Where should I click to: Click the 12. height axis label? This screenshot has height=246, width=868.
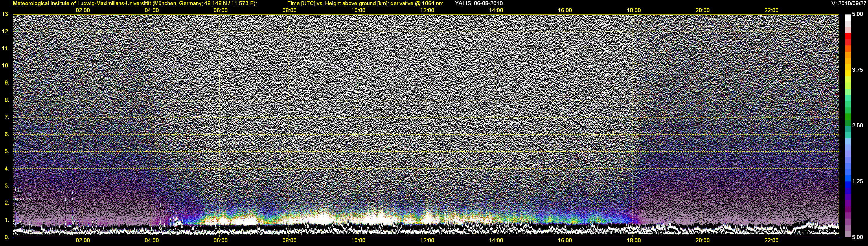pyautogui.click(x=6, y=31)
